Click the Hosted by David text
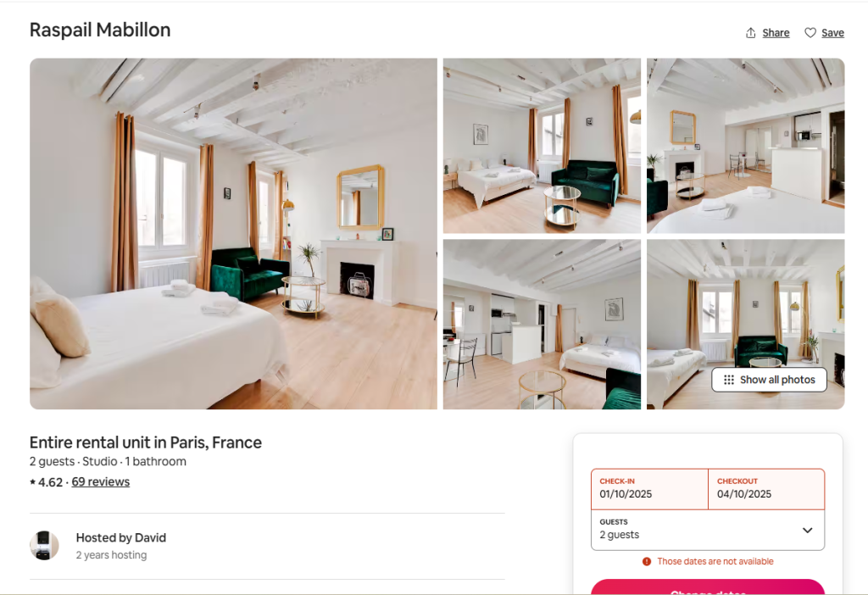This screenshot has width=868, height=595. point(120,537)
